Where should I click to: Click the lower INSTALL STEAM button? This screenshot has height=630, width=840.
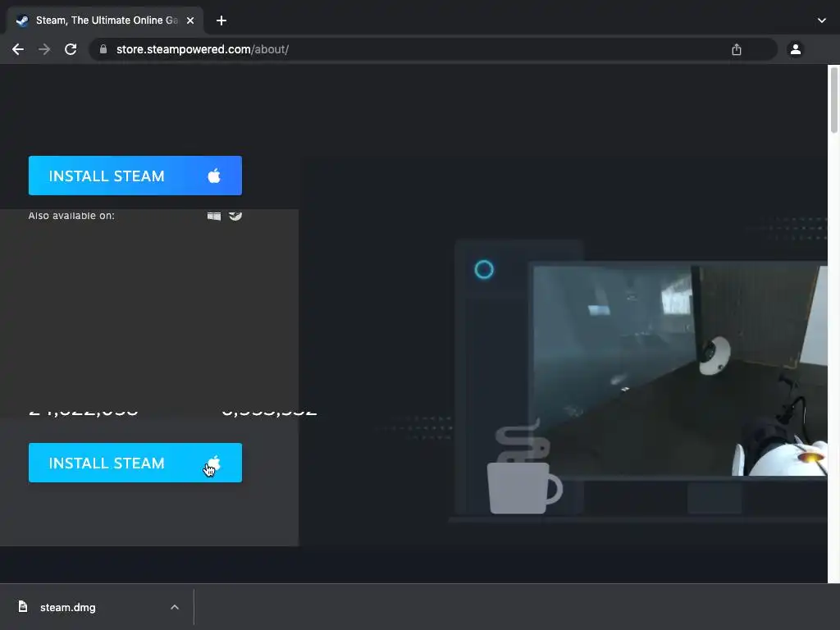135,463
